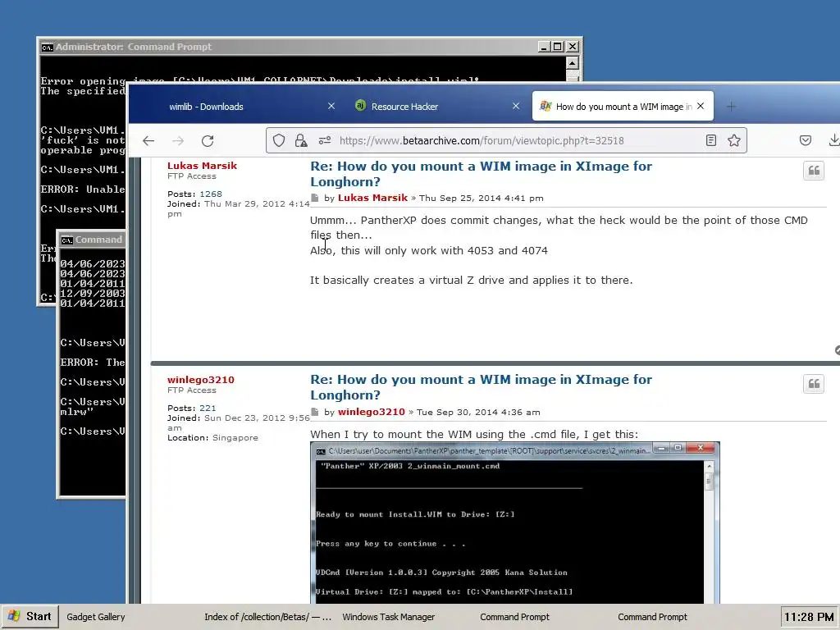Open winlego3210 byline author link
Viewport: 840px width, 630px height.
372,412
